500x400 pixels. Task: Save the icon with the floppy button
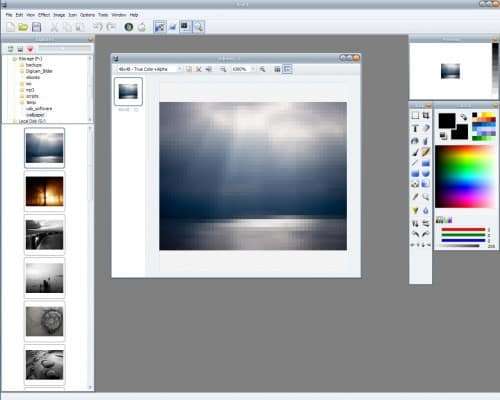coord(36,27)
